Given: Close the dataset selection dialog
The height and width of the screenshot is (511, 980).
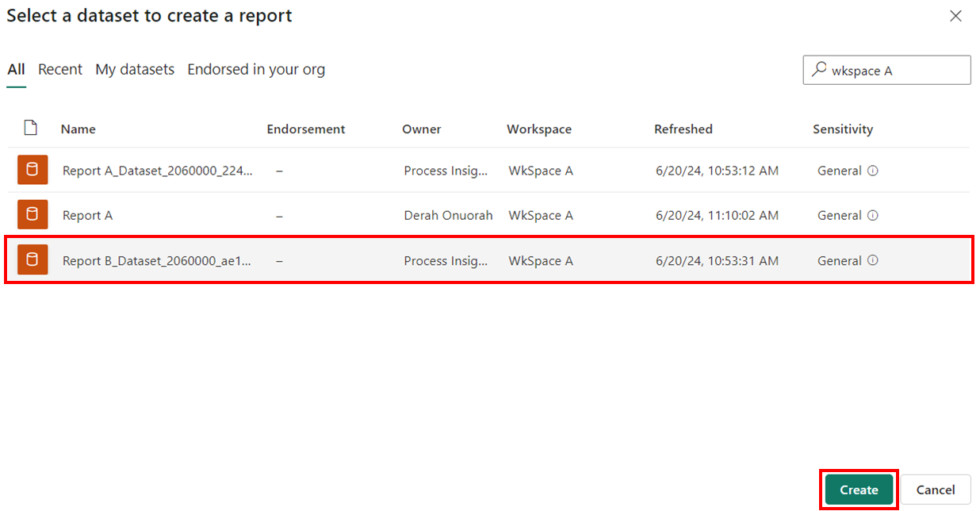Looking at the screenshot, I should click(x=956, y=16).
